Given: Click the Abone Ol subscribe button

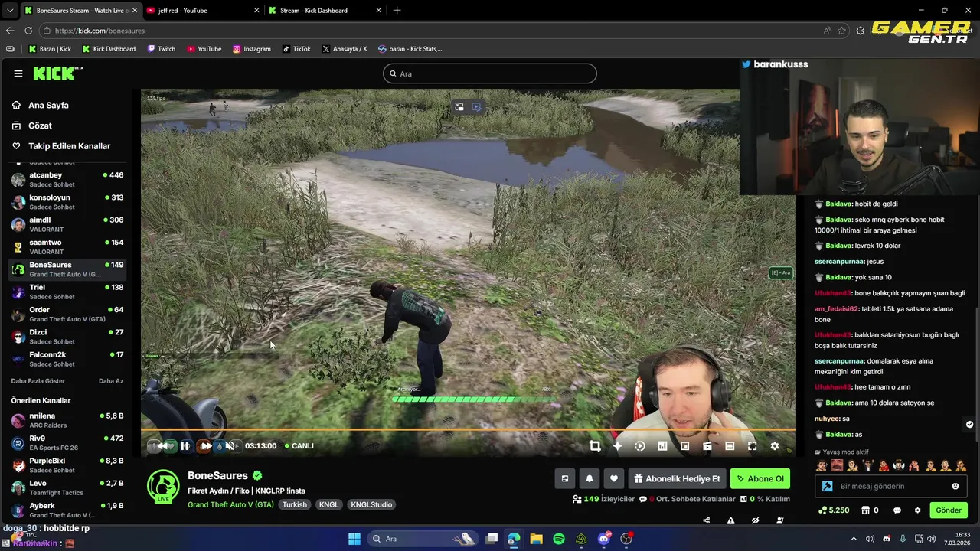Looking at the screenshot, I should point(760,478).
